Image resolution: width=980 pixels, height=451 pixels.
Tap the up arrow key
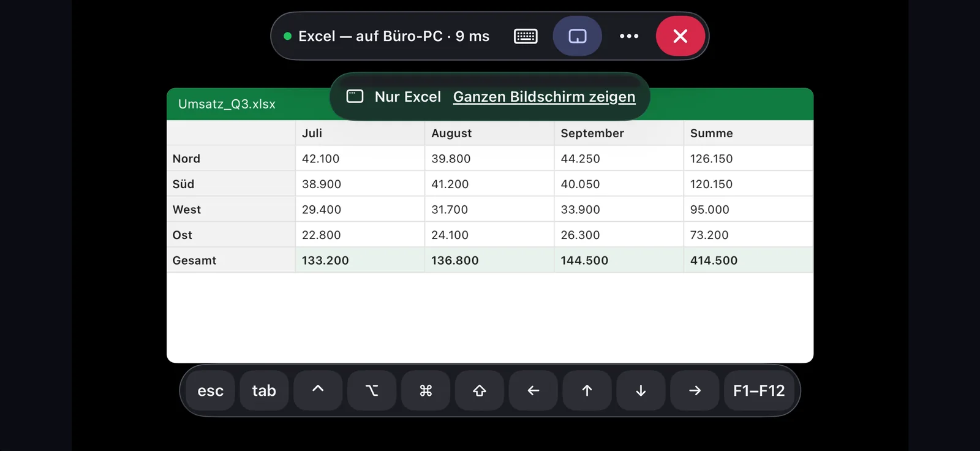tap(587, 390)
